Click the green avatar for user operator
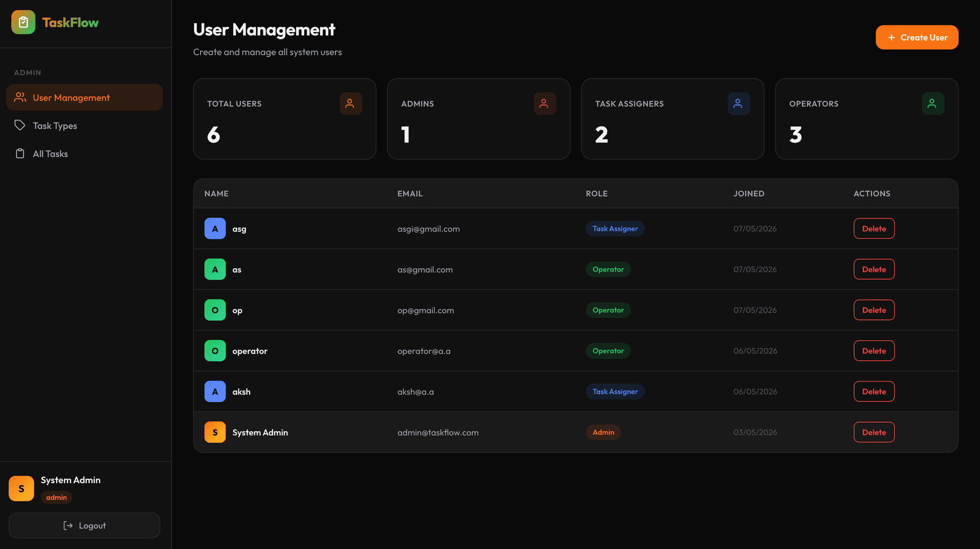The width and height of the screenshot is (980, 549). pos(215,351)
